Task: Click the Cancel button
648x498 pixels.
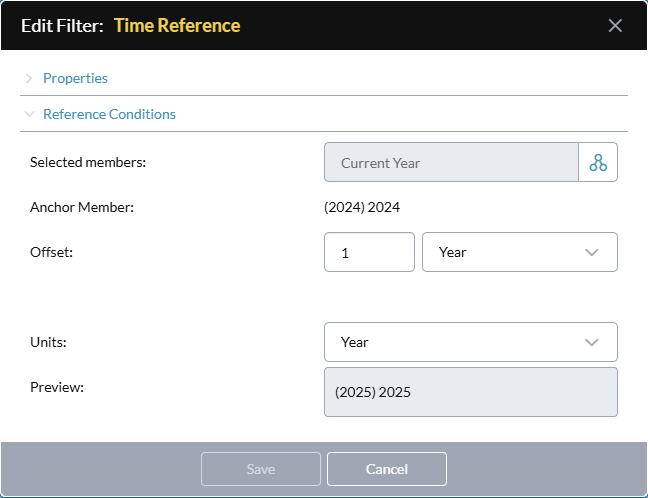Action: click(387, 469)
